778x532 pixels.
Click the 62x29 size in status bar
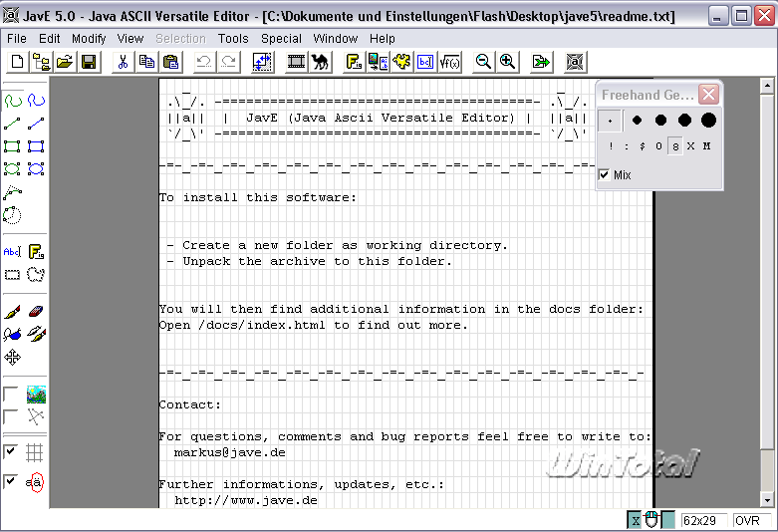click(703, 521)
